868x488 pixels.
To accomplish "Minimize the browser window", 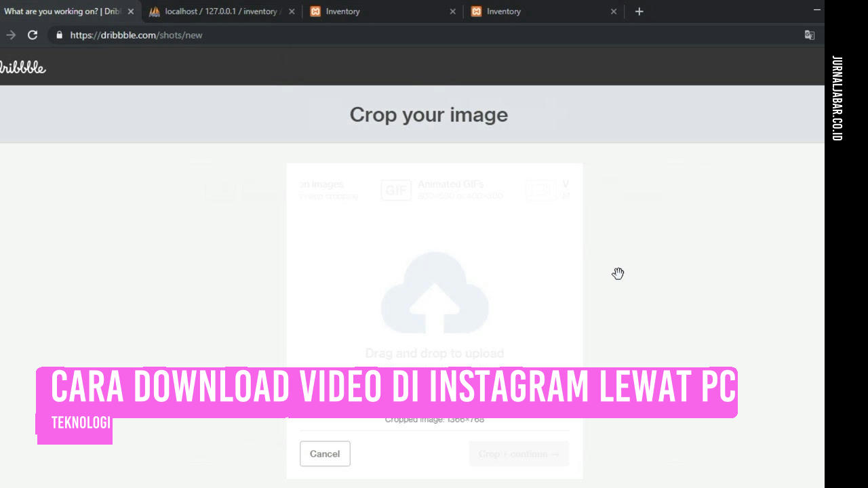I will coord(817,10).
